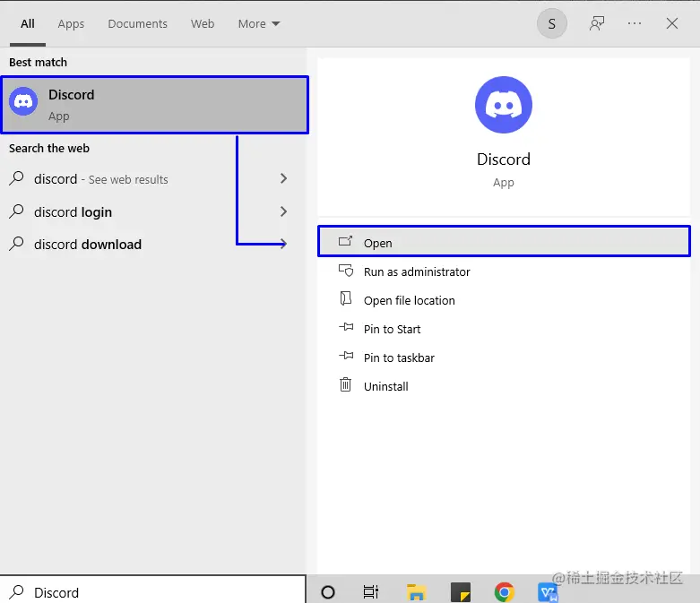
Task: Click the Run as administrator shield icon
Action: [x=346, y=271]
